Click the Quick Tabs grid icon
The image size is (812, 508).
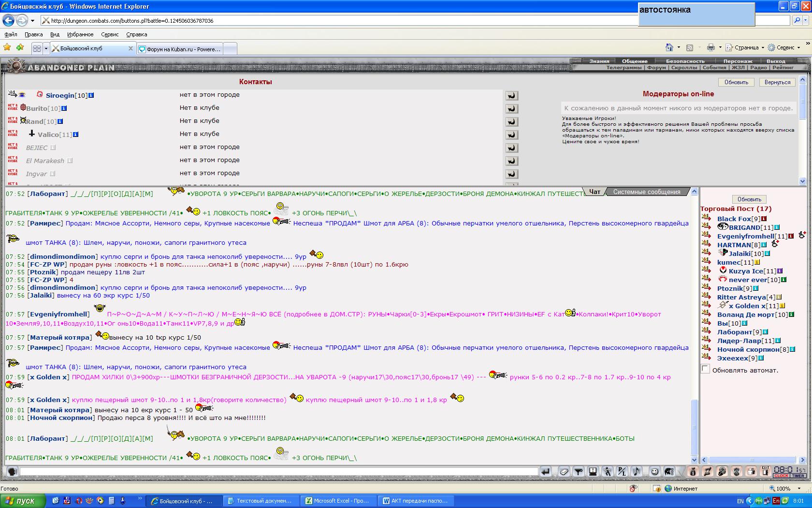(x=37, y=48)
